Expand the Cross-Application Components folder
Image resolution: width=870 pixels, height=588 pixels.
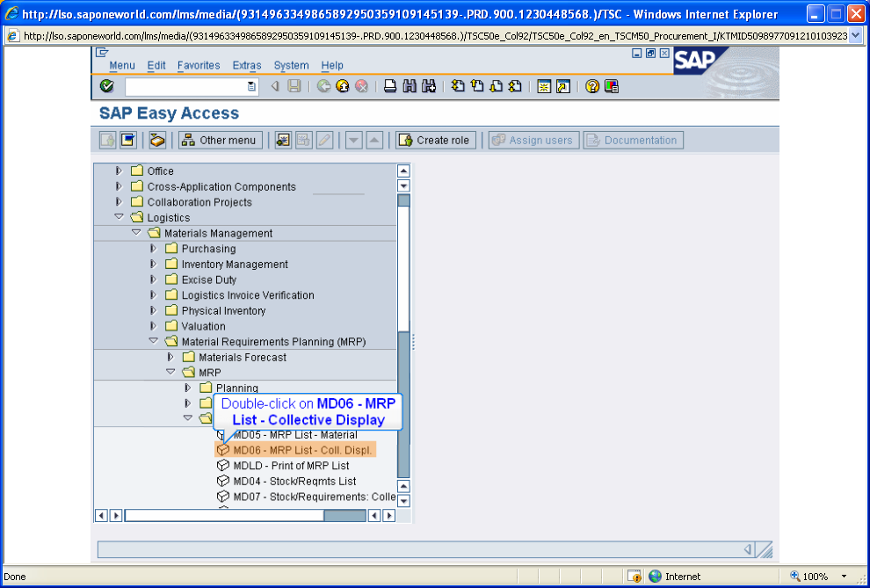(x=118, y=186)
